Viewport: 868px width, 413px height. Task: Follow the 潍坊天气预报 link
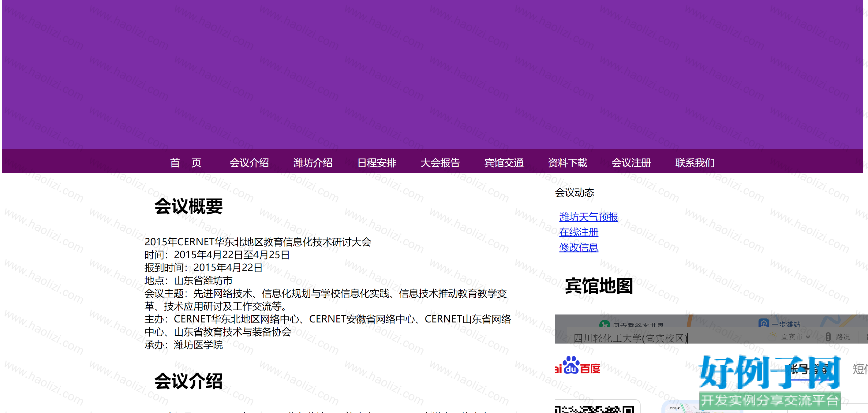[x=588, y=217]
